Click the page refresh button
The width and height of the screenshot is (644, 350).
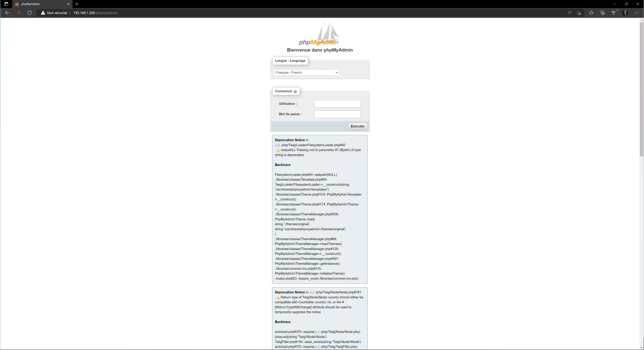coord(29,13)
